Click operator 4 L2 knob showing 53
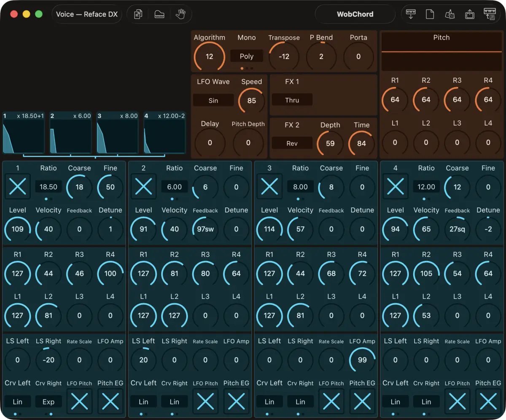The image size is (506, 420). point(426,315)
